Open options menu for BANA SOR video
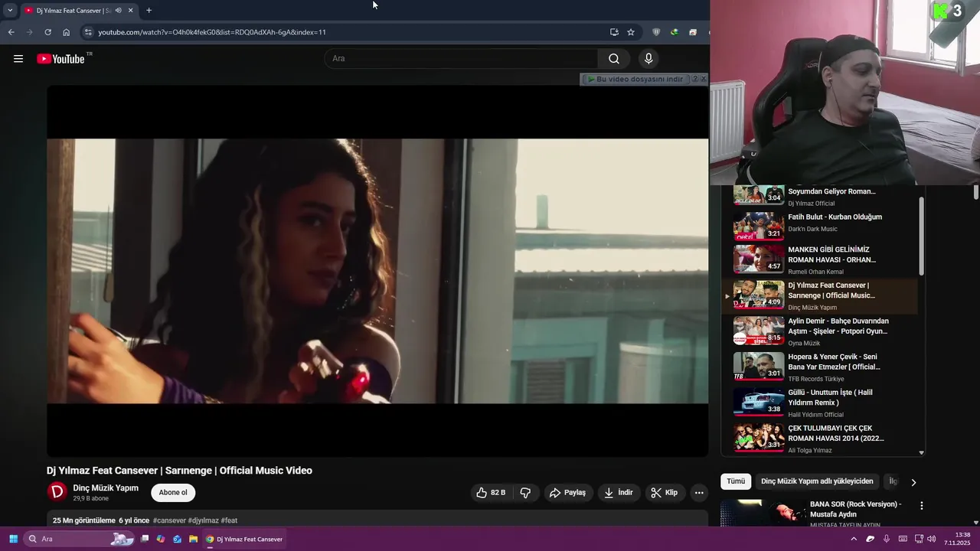Screen dimensions: 980x551 [922, 506]
